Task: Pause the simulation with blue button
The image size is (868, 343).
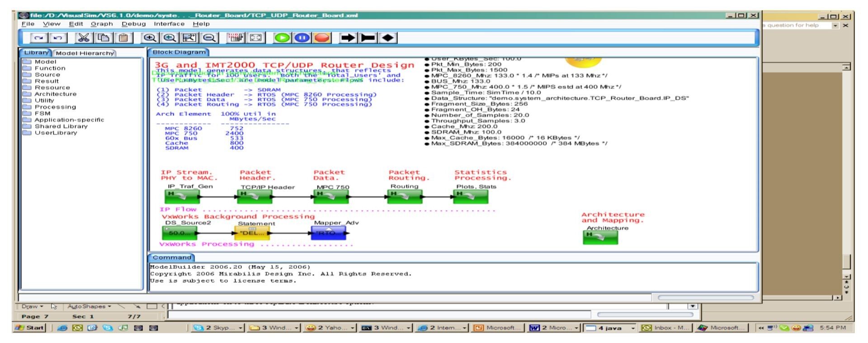Action: [x=302, y=38]
